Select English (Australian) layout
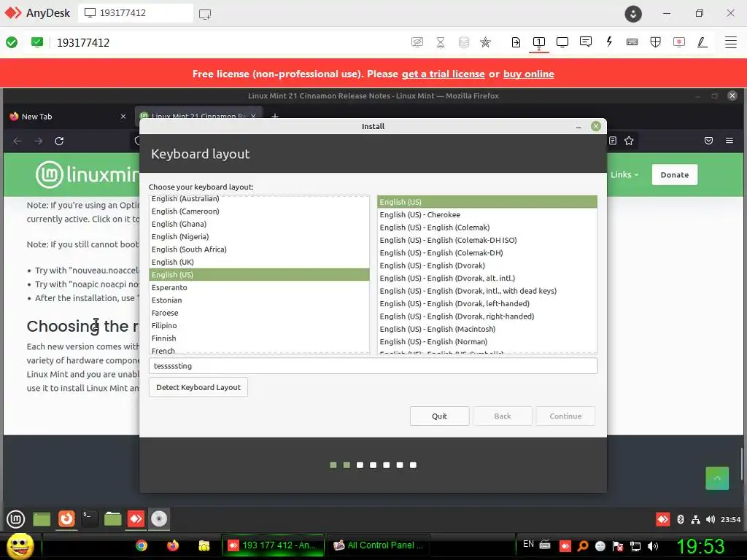This screenshot has height=560, width=747. click(x=259, y=199)
